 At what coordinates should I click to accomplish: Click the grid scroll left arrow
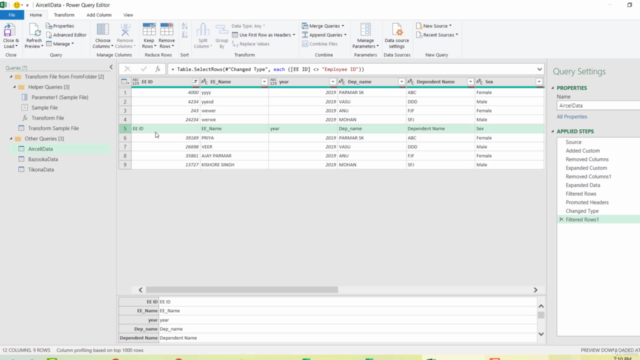coord(140,290)
